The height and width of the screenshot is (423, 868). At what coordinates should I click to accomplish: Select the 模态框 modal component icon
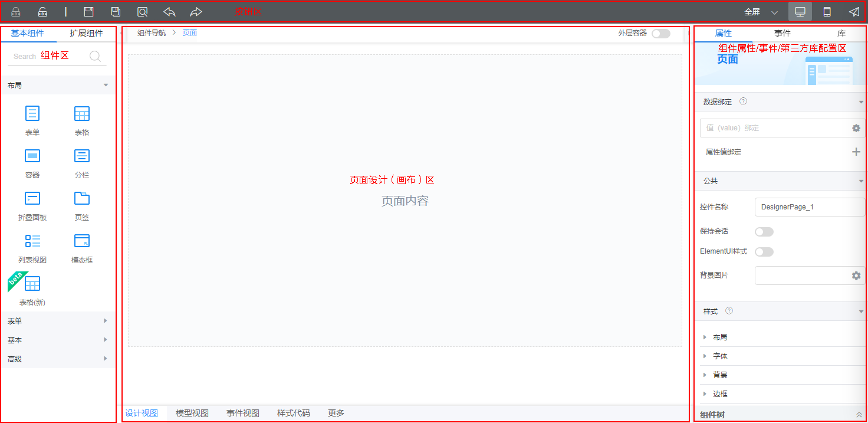coord(82,241)
